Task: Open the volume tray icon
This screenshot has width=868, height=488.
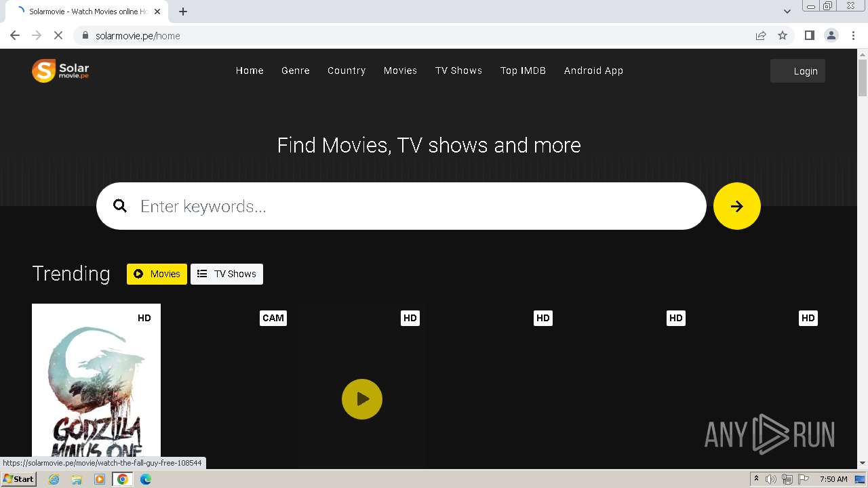Action: pos(771,479)
